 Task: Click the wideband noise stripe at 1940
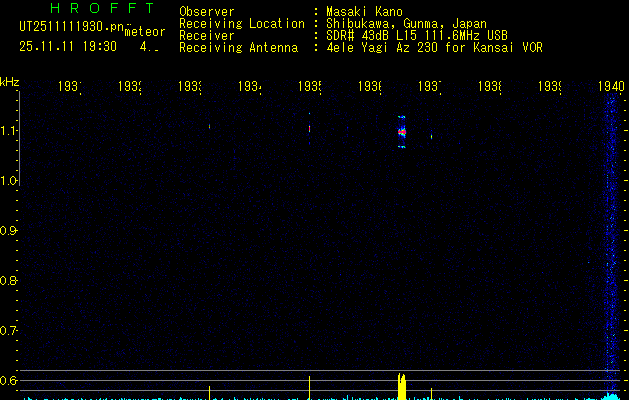click(x=611, y=245)
